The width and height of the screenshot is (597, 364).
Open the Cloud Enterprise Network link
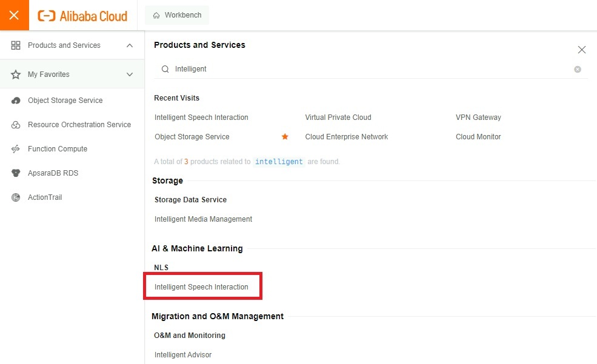coord(346,136)
